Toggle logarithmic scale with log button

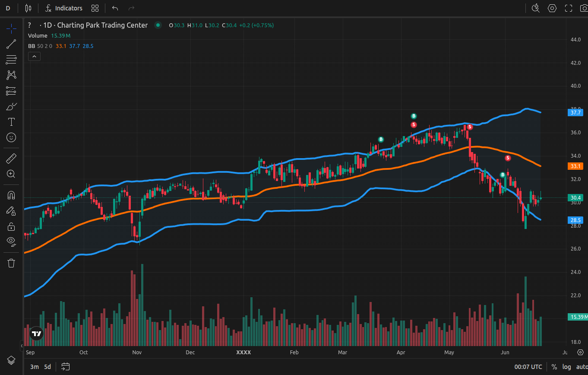pyautogui.click(x=566, y=367)
